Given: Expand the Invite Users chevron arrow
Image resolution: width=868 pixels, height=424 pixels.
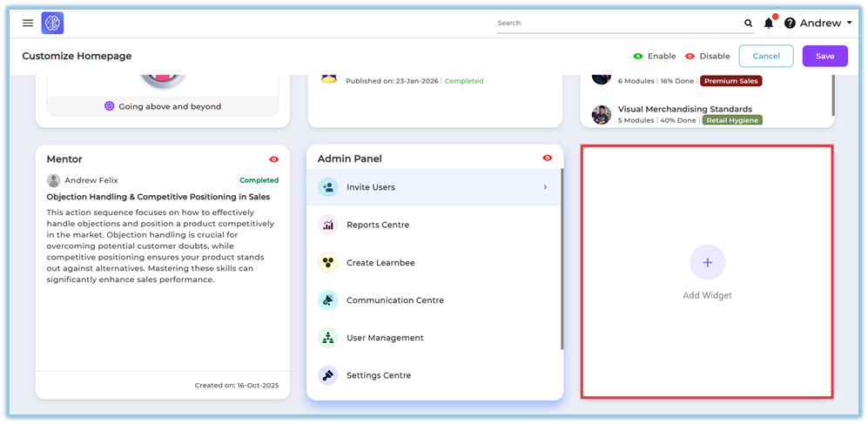Looking at the screenshot, I should (545, 187).
